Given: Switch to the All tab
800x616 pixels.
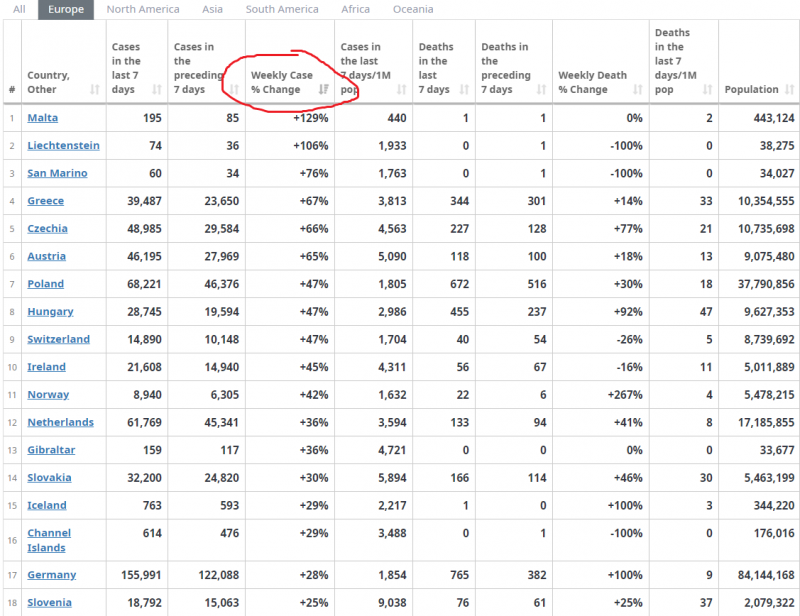Looking at the screenshot, I should pyautogui.click(x=19, y=9).
